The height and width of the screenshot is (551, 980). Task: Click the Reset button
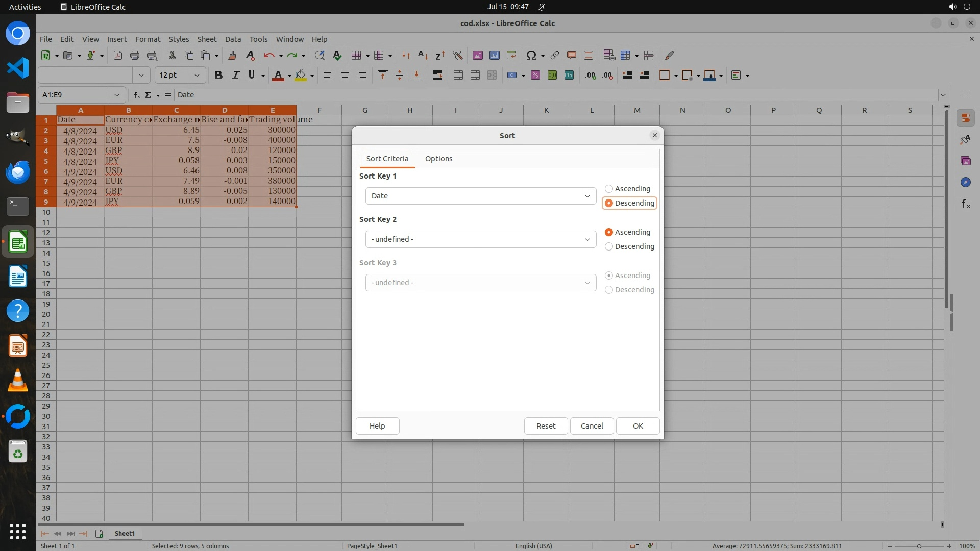546,426
